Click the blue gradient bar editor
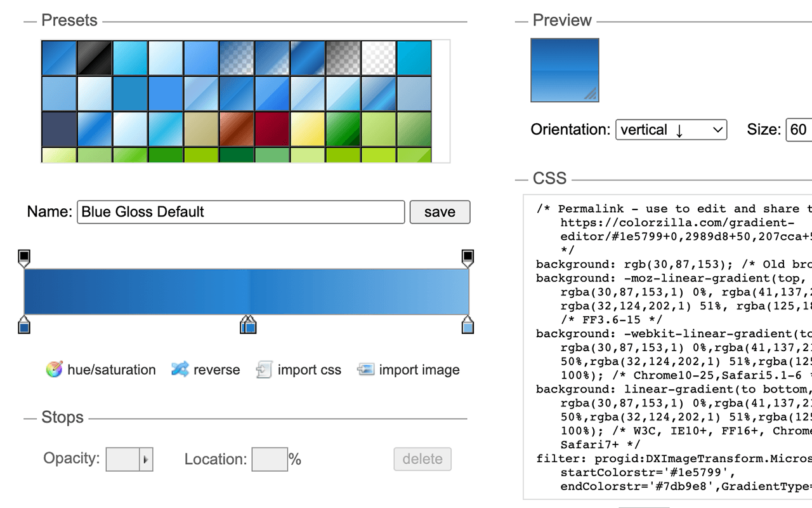Image resolution: width=812 pixels, height=508 pixels. 246,291
